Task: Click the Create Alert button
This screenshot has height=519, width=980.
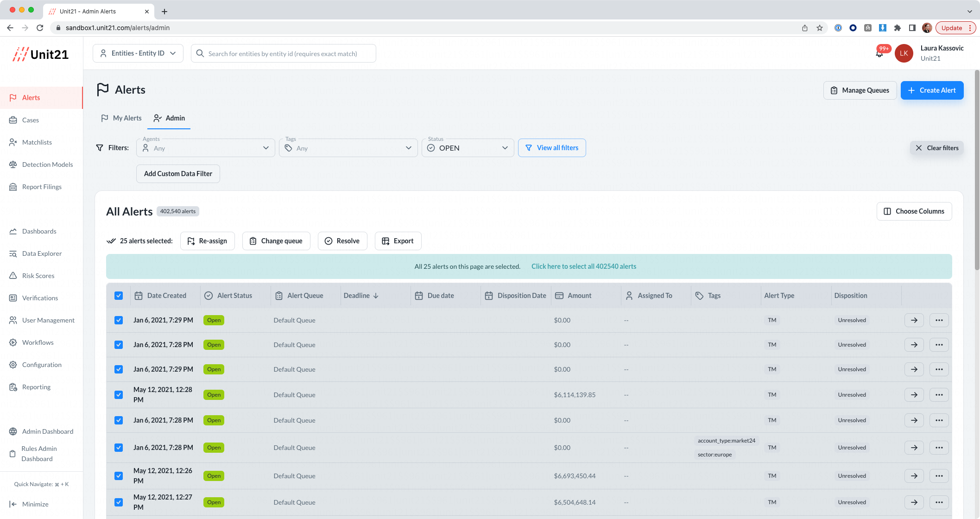Action: click(932, 90)
